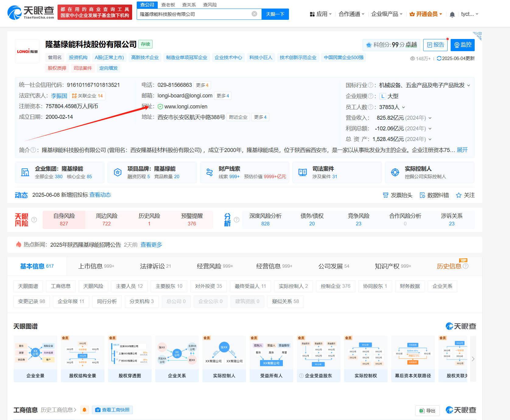Click the TianYanCha logo
The image size is (510, 420).
click(31, 13)
